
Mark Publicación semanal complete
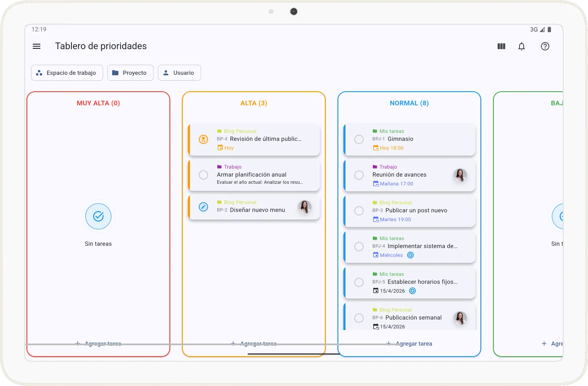359,318
